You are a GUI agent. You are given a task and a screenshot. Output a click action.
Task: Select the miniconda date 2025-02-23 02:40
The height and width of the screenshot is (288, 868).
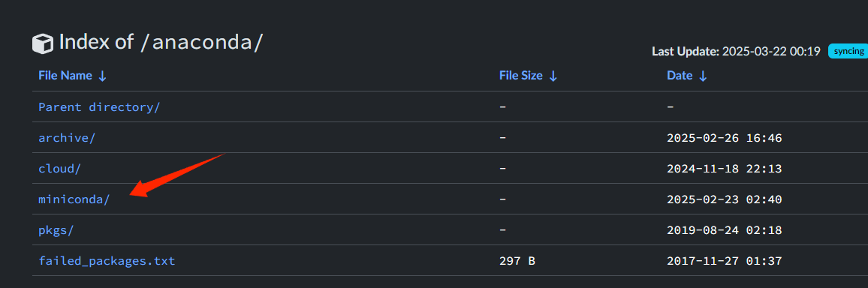724,199
